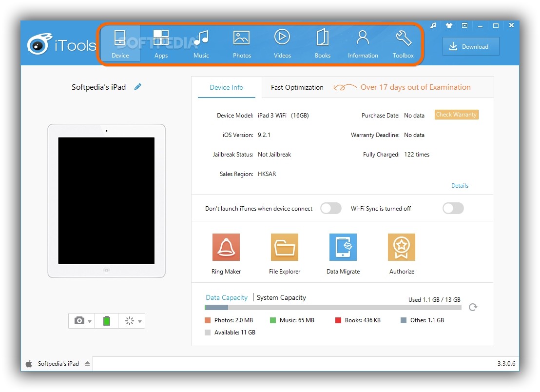Toggle Don't launch iTunes when device connect
This screenshot has height=392, width=540.
(x=330, y=208)
